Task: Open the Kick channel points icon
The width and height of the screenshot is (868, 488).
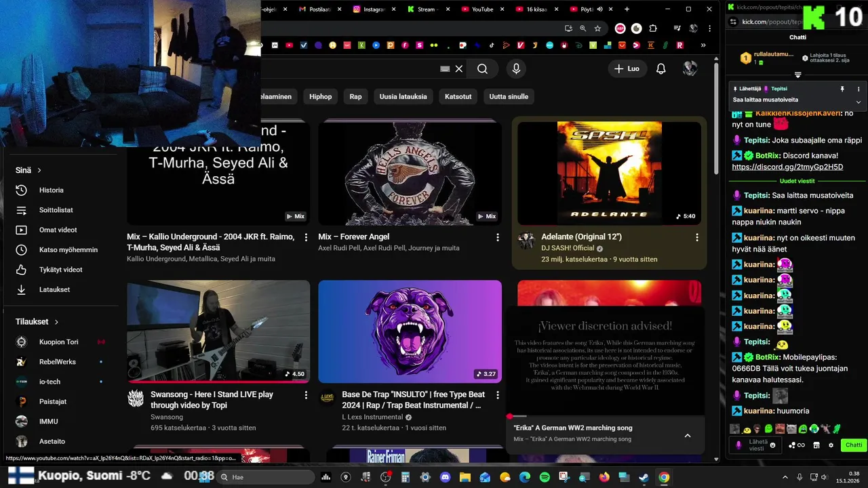Action: (796, 445)
